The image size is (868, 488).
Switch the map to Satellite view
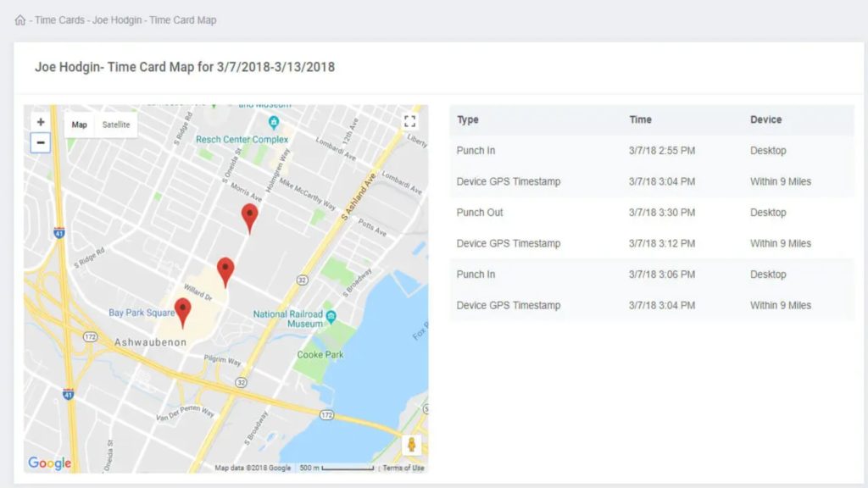(114, 125)
